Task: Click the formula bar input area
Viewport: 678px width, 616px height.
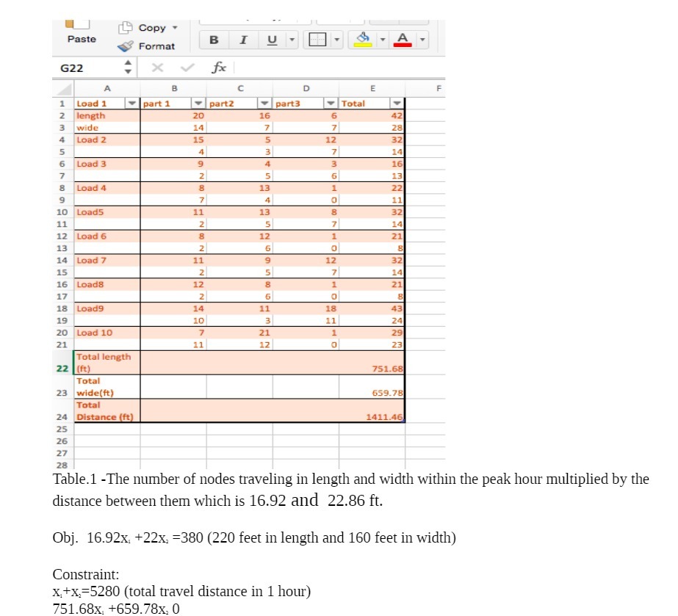Action: [x=339, y=68]
